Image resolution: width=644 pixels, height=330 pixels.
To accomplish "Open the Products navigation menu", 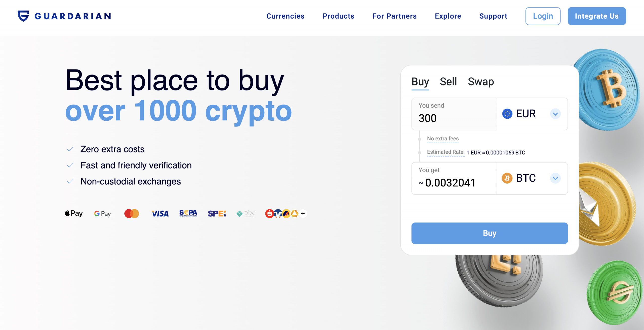I will point(338,16).
